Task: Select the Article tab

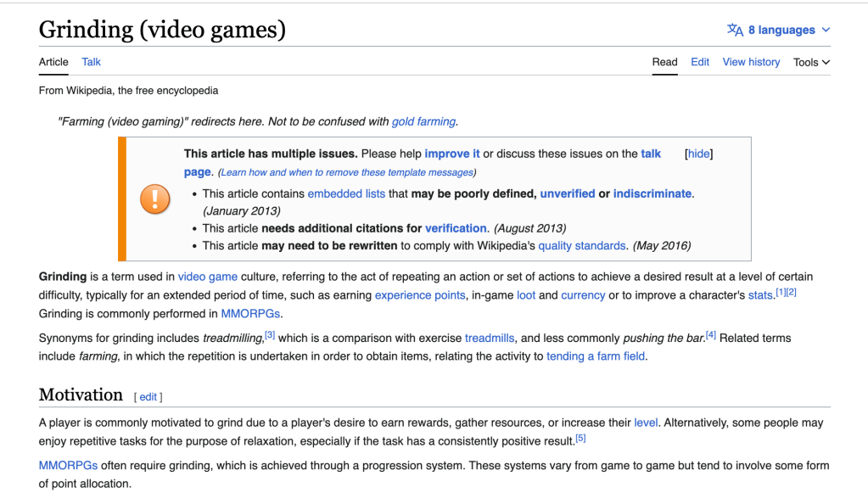Action: coord(53,62)
